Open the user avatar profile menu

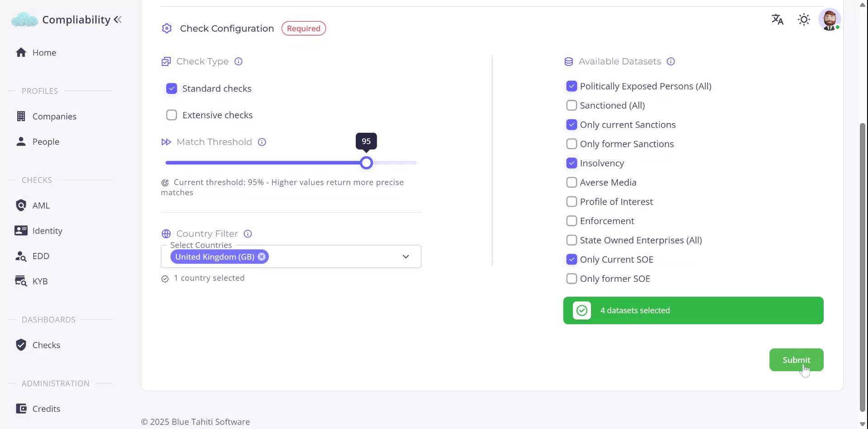pyautogui.click(x=829, y=19)
